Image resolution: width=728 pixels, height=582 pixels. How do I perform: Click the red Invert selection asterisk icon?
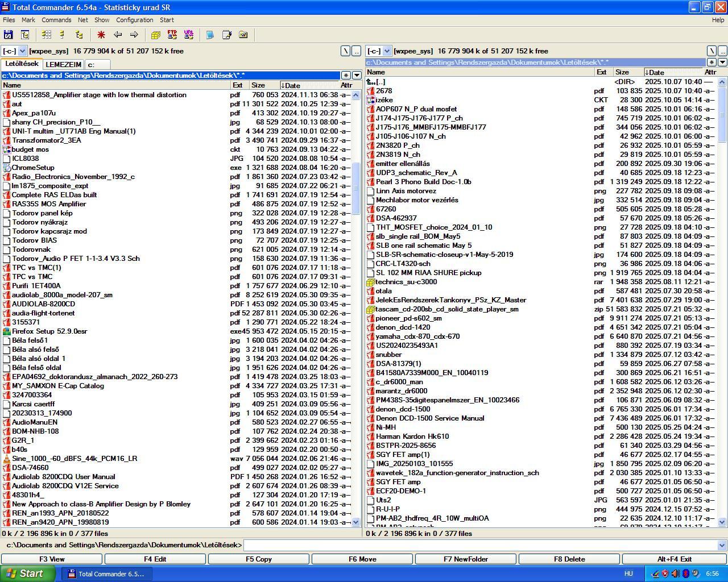click(101, 35)
